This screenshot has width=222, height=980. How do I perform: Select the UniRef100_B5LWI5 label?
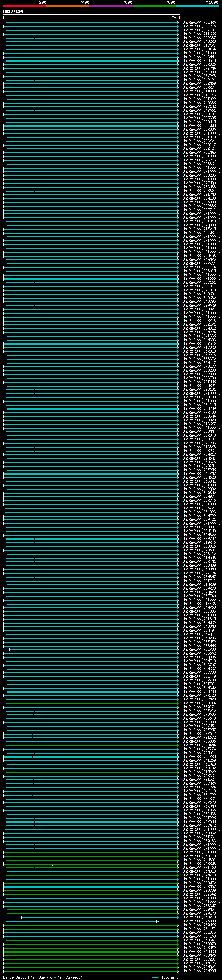[x=199, y=932]
